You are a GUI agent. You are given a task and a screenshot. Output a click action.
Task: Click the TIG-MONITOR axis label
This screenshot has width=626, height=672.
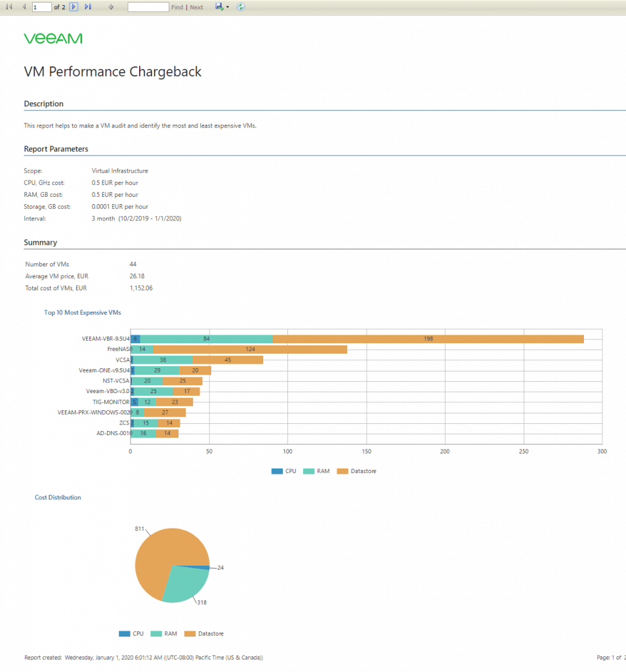click(111, 402)
